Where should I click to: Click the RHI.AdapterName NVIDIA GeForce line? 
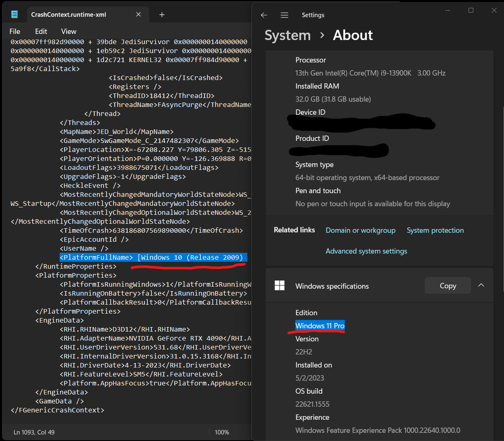coord(155,338)
